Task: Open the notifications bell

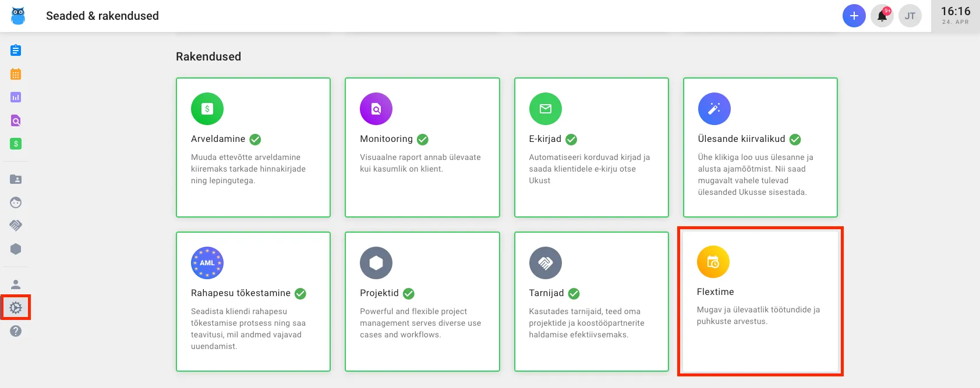Action: point(882,16)
